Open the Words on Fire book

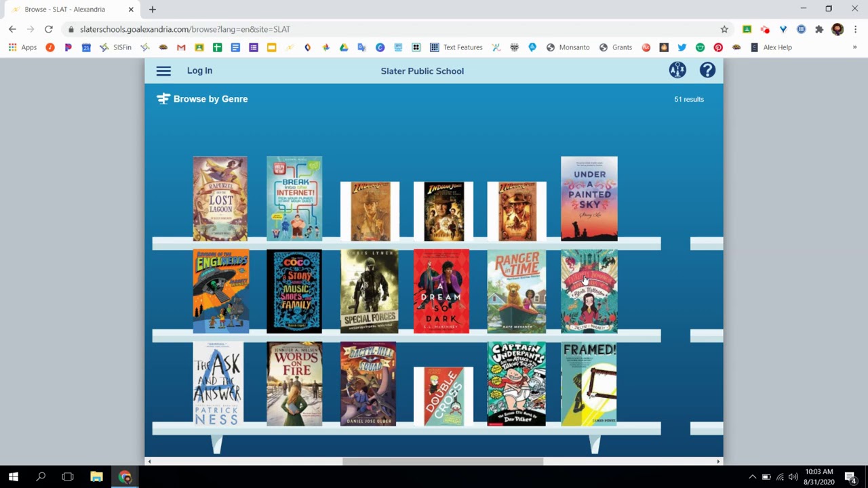point(294,384)
